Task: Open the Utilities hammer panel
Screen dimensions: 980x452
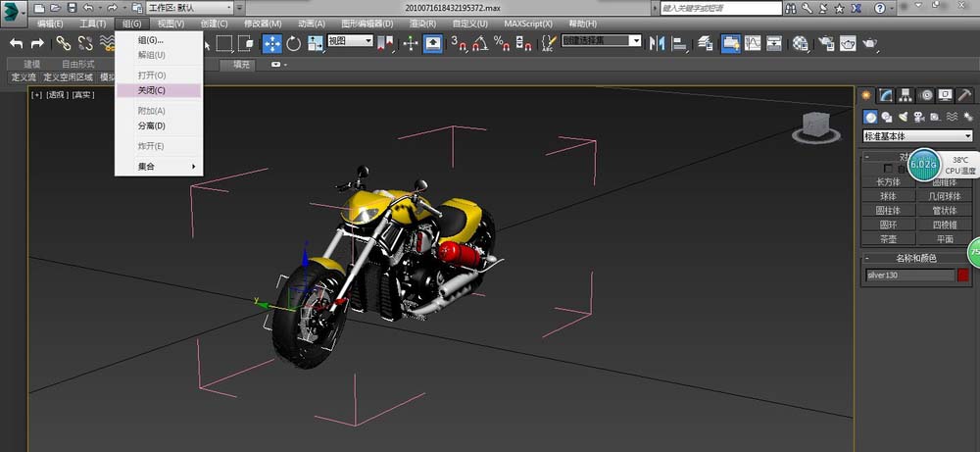Action: tap(963, 95)
